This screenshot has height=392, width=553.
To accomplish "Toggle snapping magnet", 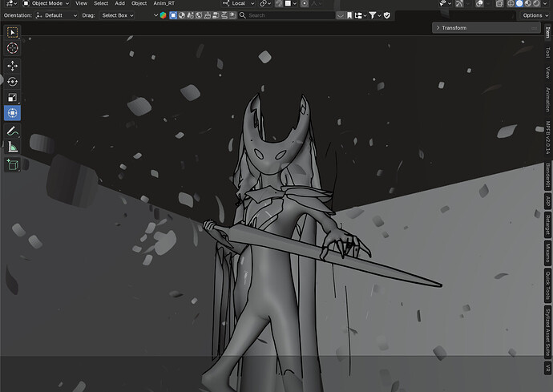I will point(279,3).
